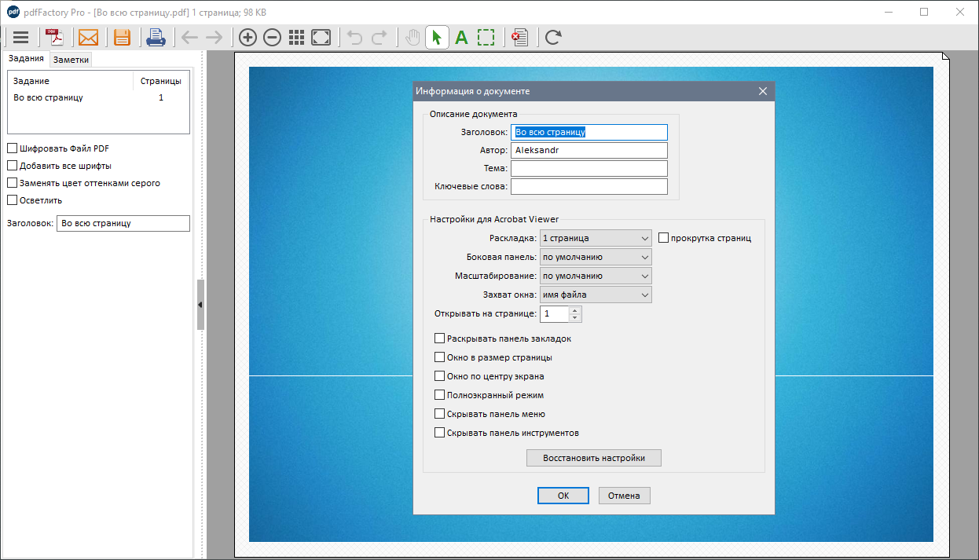979x560 pixels.
Task: Enable Полноэкранный режим checkbox
Action: click(439, 395)
